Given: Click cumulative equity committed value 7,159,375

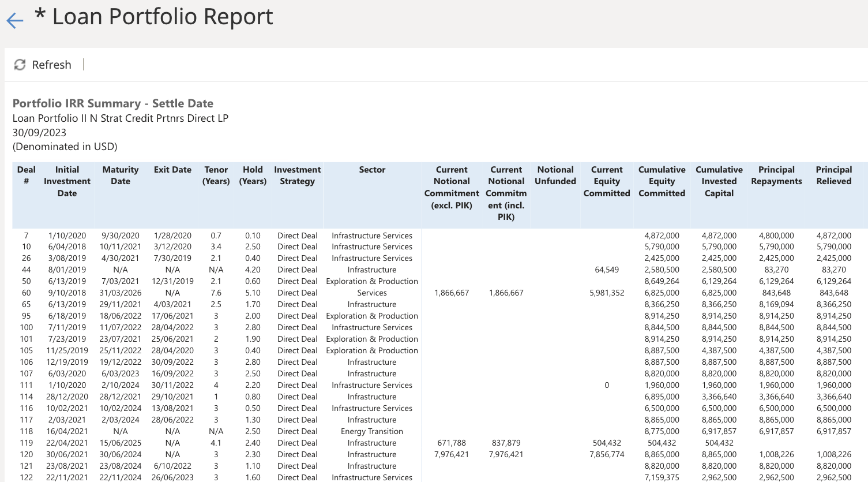Looking at the screenshot, I should click(662, 477).
